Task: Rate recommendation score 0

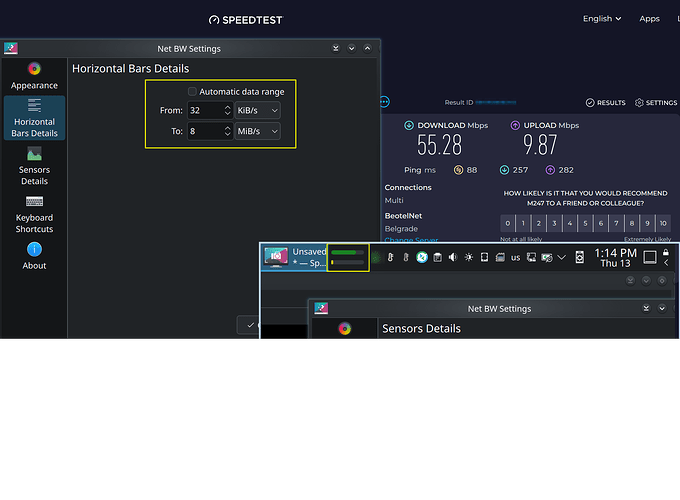Action: pos(507,223)
